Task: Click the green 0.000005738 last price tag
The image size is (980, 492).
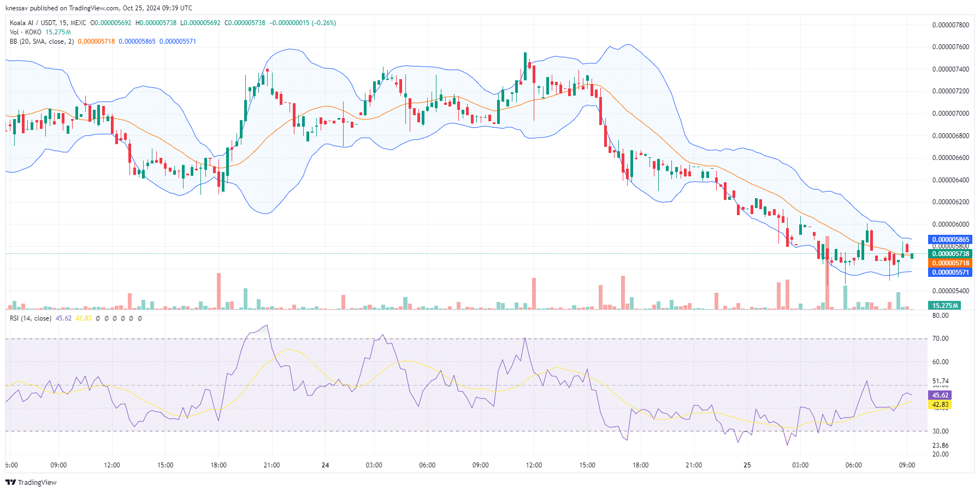Action: pyautogui.click(x=950, y=254)
